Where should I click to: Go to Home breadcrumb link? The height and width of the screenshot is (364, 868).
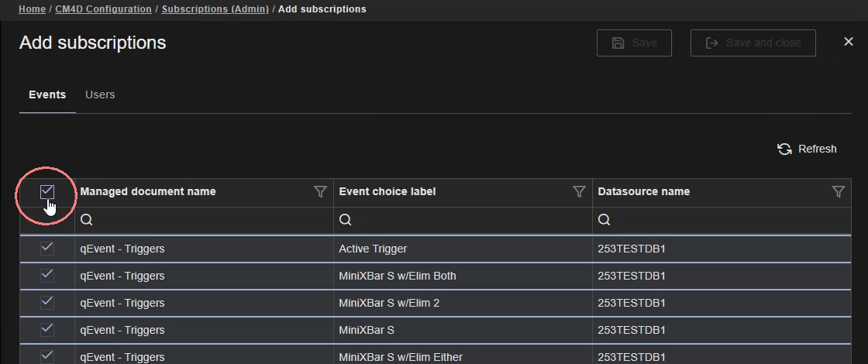(32, 9)
